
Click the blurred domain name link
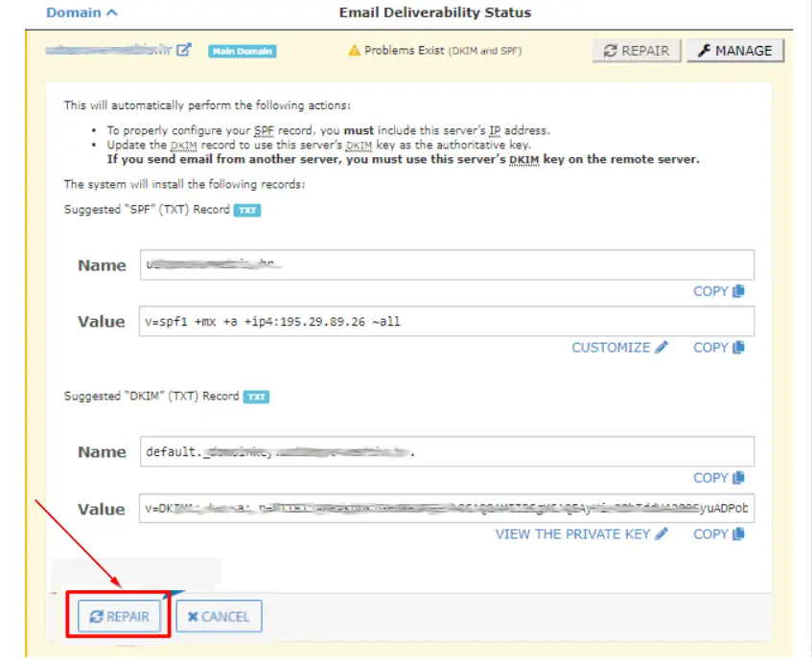tap(108, 50)
